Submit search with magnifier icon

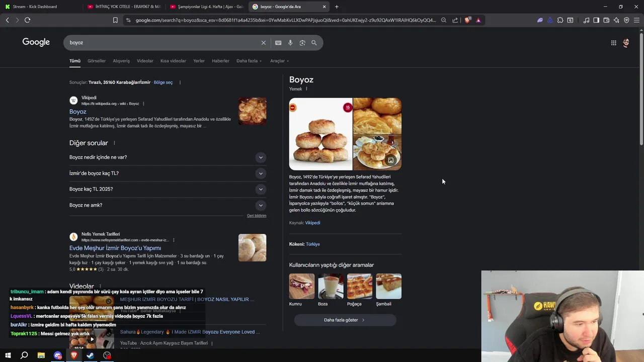coord(314,43)
